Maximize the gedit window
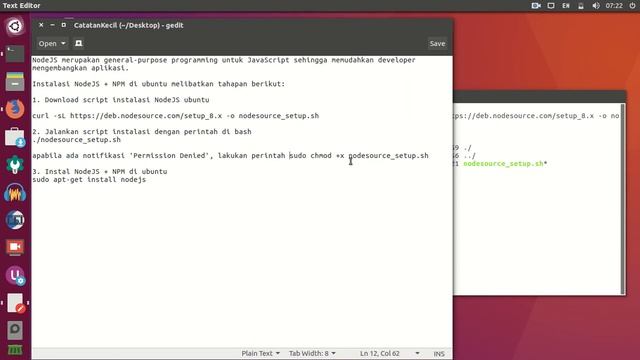This screenshot has width=640, height=360. click(x=64, y=25)
